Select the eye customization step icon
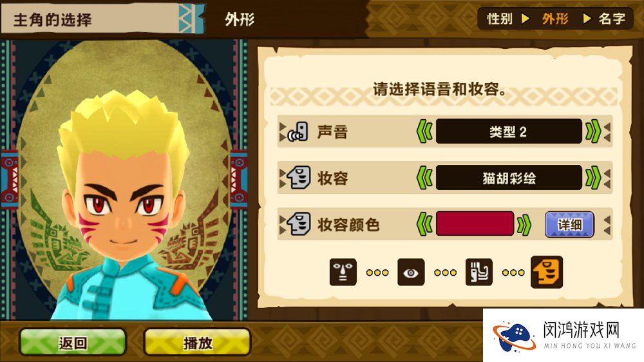Image resolution: width=644 pixels, height=362 pixels. [x=411, y=272]
